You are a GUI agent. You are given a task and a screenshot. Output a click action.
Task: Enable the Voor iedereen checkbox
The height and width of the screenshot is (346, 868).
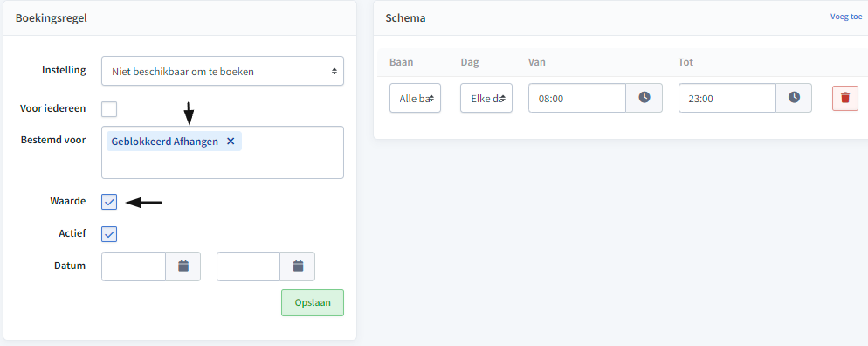pyautogui.click(x=109, y=109)
